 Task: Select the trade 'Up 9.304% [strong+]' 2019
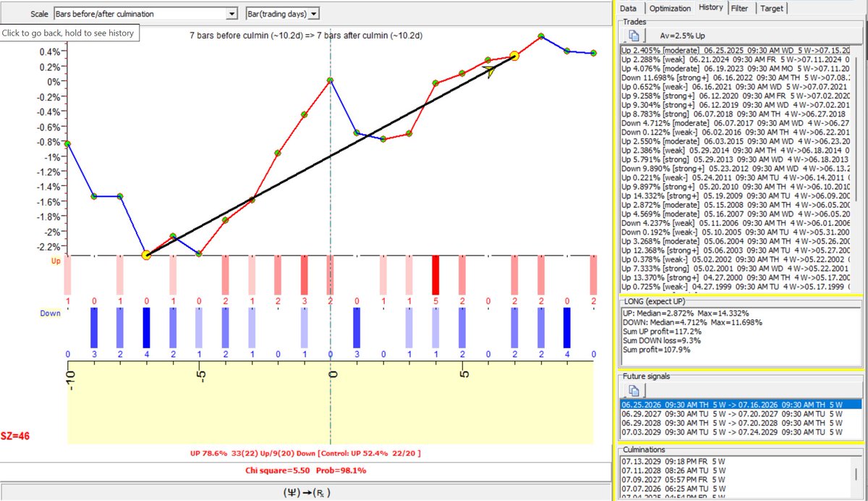coord(735,104)
